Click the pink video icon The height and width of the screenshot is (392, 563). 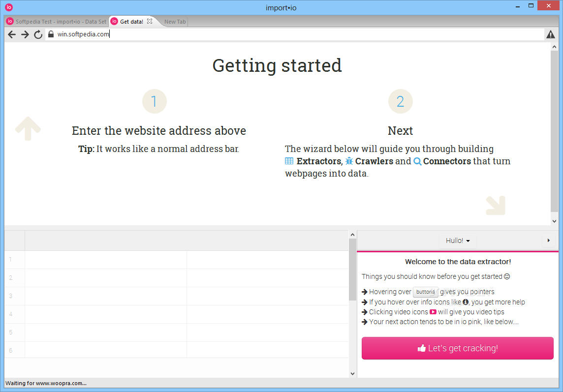pyautogui.click(x=433, y=312)
